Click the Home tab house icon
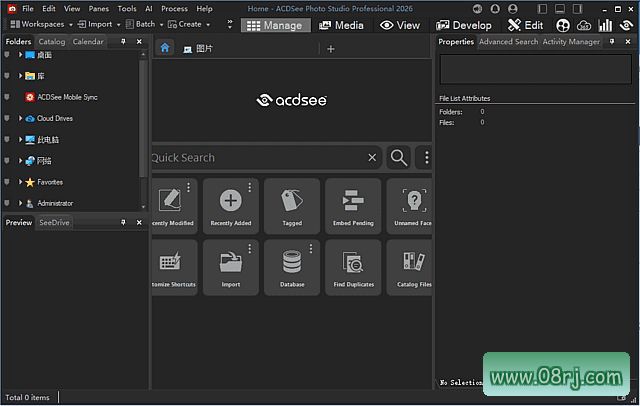This screenshot has width=640, height=406. point(166,48)
